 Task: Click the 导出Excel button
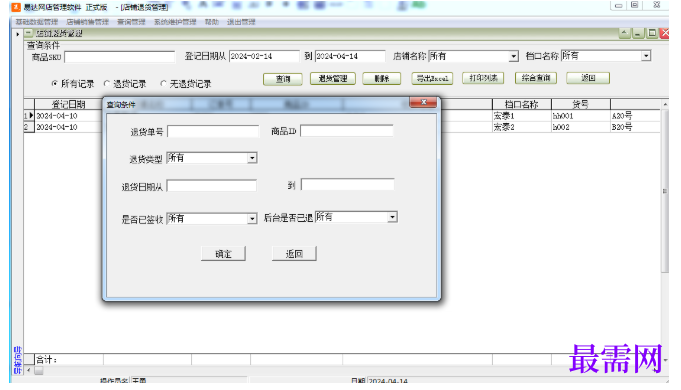(x=432, y=78)
